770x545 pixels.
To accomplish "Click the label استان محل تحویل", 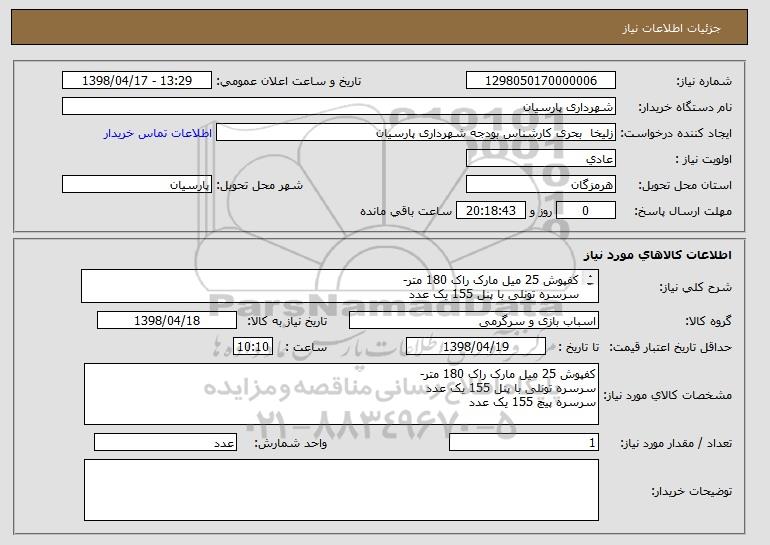I will (x=685, y=185).
